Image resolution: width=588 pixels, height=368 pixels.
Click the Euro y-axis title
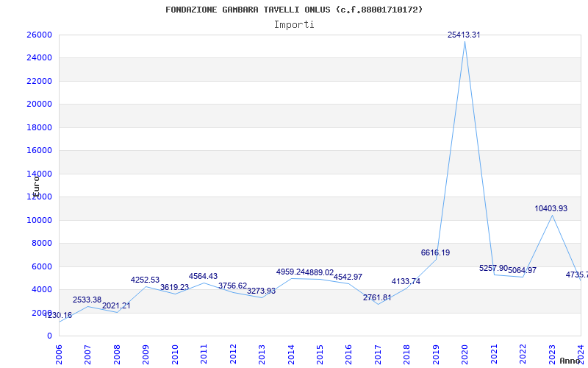(x=36, y=186)
